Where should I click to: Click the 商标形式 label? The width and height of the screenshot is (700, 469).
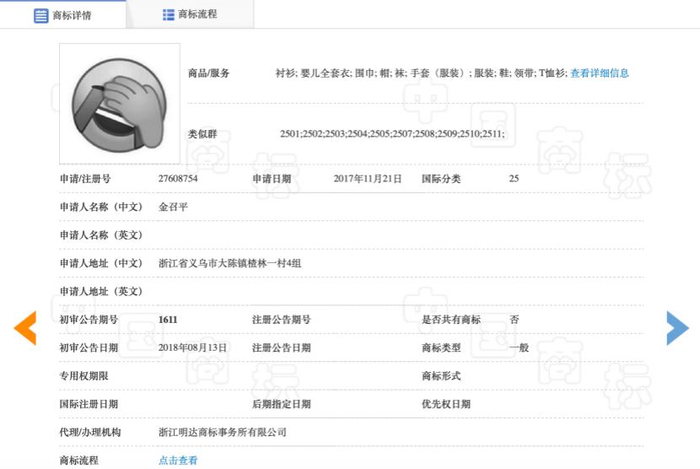[441, 376]
